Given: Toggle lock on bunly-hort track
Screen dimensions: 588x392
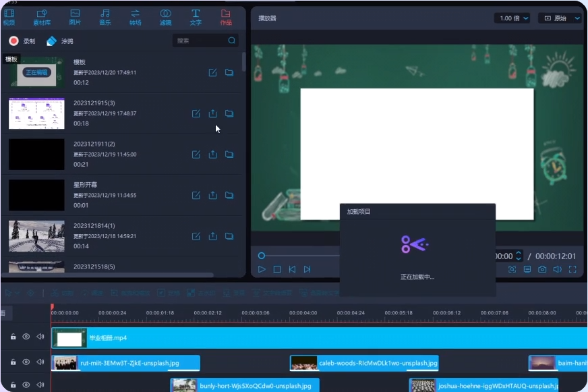Looking at the screenshot, I should tap(13, 385).
